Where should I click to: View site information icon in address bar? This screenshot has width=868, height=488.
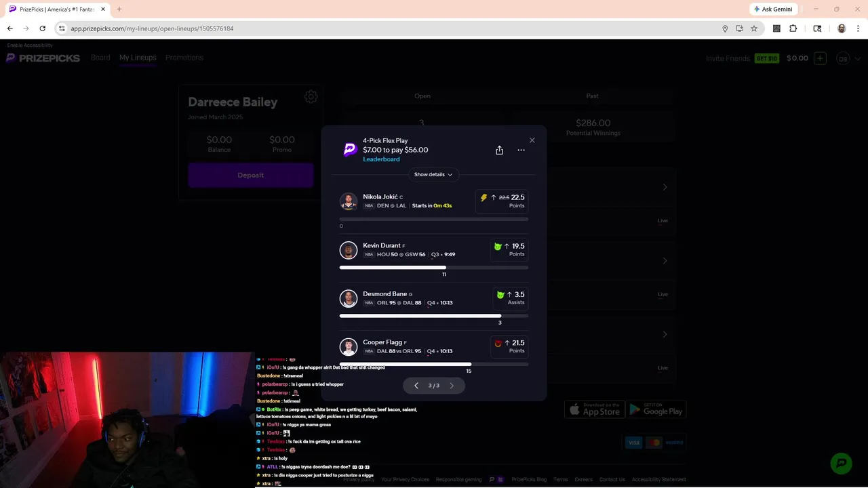(62, 28)
